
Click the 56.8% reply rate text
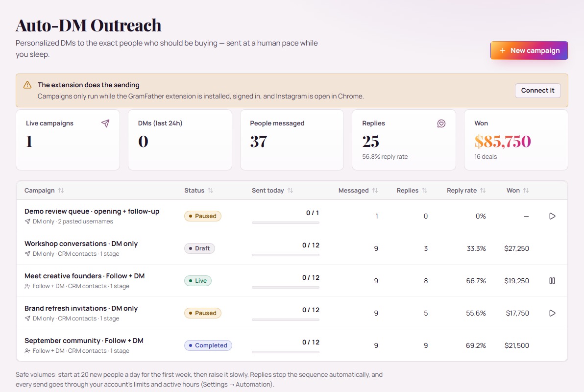point(385,157)
